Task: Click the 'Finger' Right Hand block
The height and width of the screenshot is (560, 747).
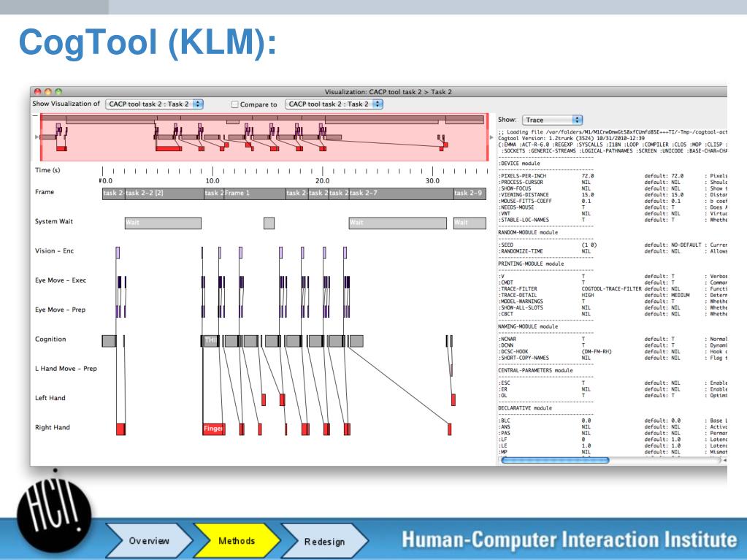Action: [x=213, y=429]
